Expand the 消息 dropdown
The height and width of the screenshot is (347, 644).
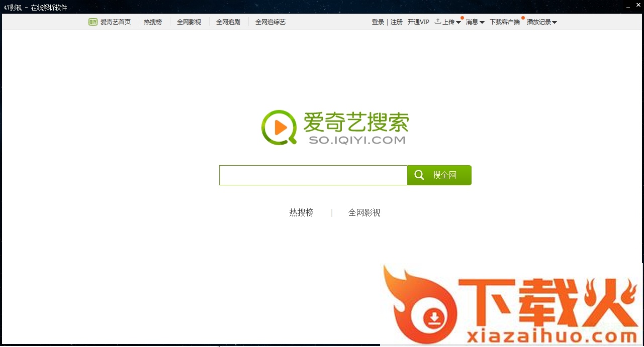475,22
